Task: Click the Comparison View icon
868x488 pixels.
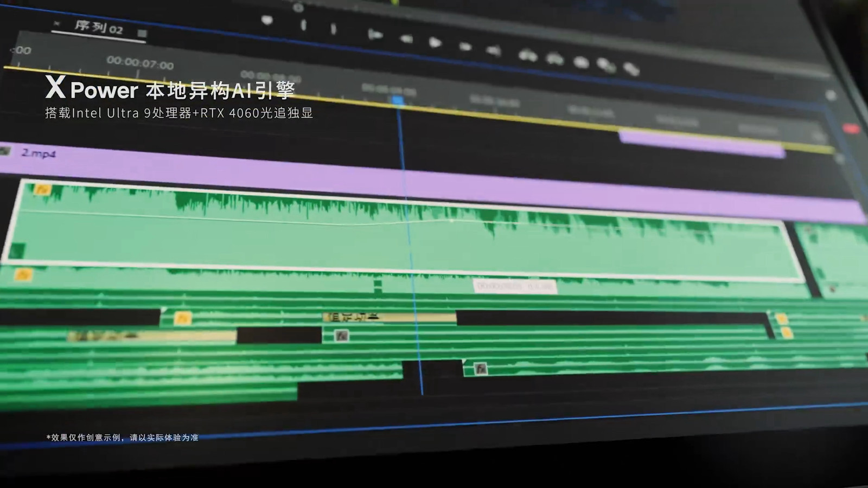Action: tap(605, 66)
